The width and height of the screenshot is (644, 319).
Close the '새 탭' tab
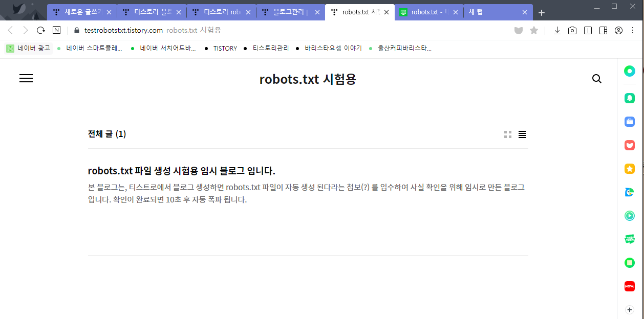coord(524,12)
